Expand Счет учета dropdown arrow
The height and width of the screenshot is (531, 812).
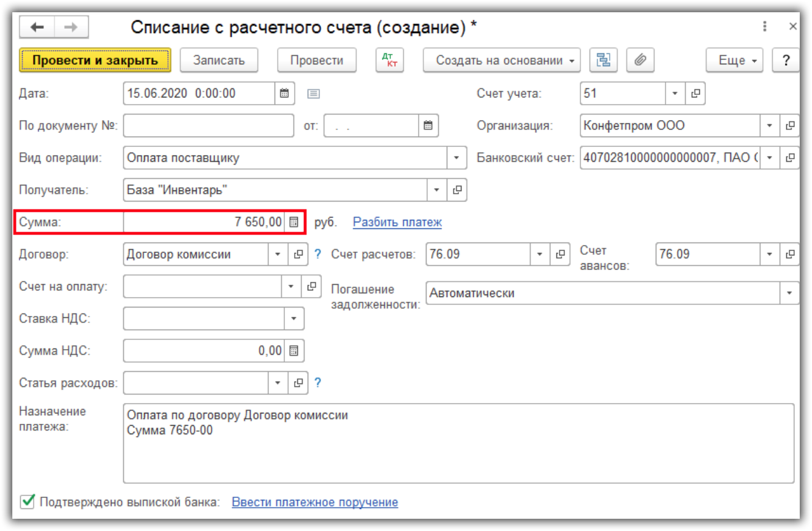click(x=675, y=94)
